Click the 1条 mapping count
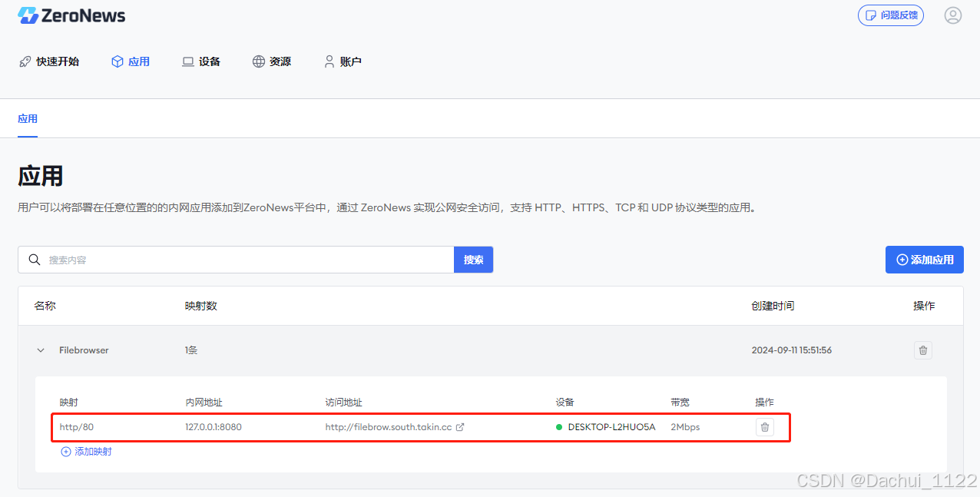The width and height of the screenshot is (980, 497). coord(191,350)
